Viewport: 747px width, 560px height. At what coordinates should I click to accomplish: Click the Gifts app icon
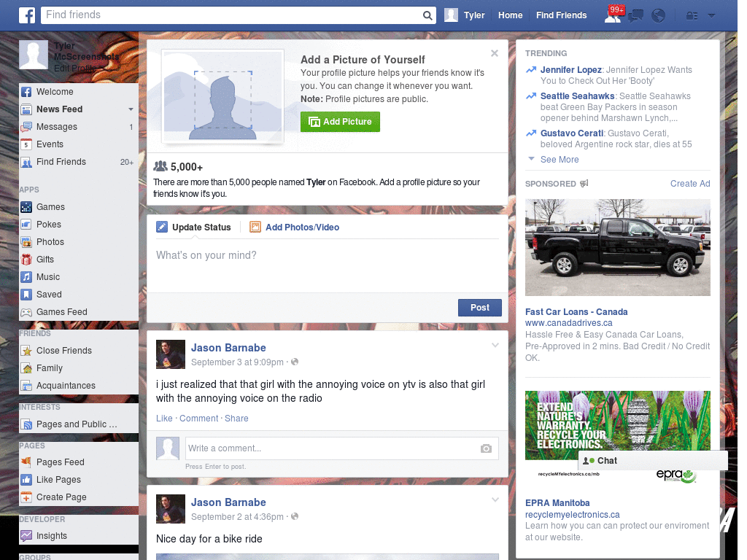coord(26,260)
